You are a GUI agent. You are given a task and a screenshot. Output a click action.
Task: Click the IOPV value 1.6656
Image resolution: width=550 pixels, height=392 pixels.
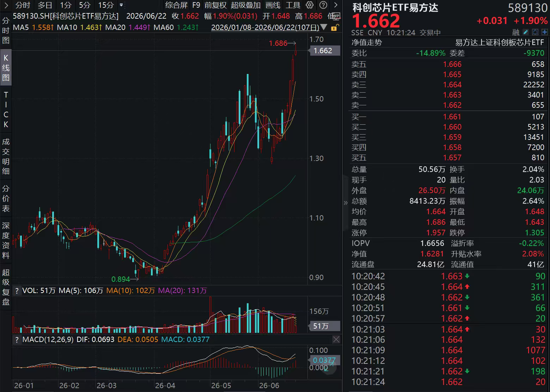point(432,243)
